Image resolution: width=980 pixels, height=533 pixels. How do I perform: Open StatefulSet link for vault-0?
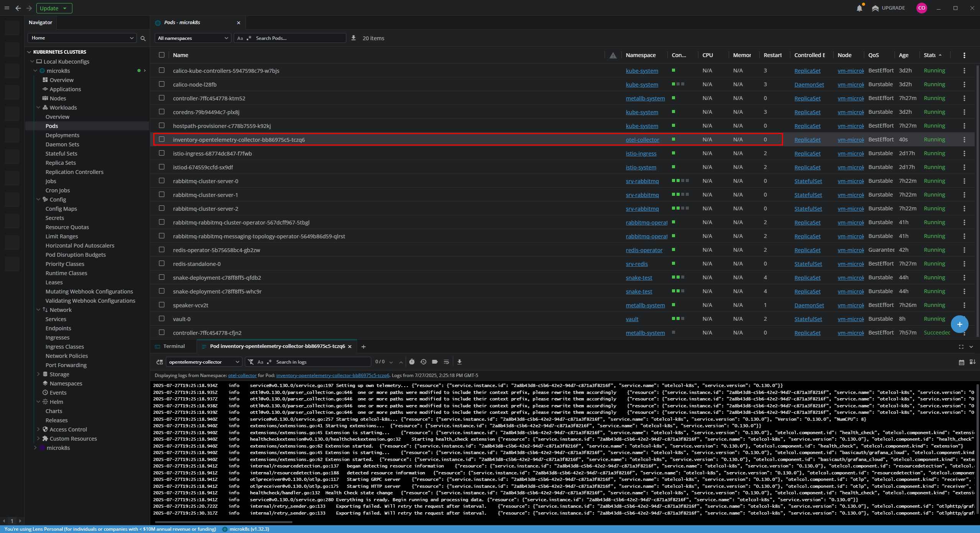tap(808, 319)
